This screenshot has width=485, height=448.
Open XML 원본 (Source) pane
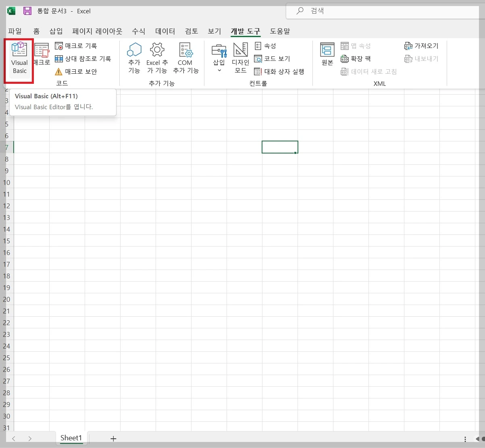[x=327, y=54]
